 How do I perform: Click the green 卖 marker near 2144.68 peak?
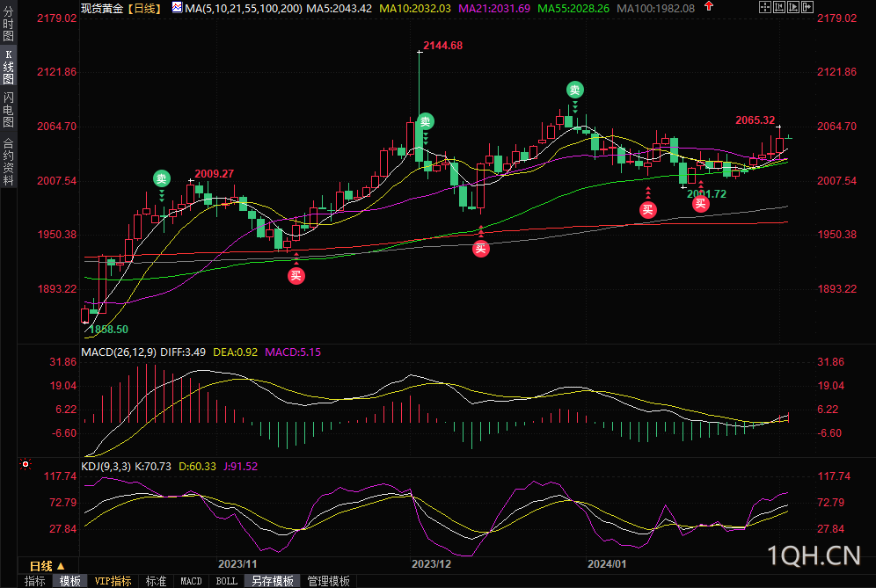tap(426, 121)
